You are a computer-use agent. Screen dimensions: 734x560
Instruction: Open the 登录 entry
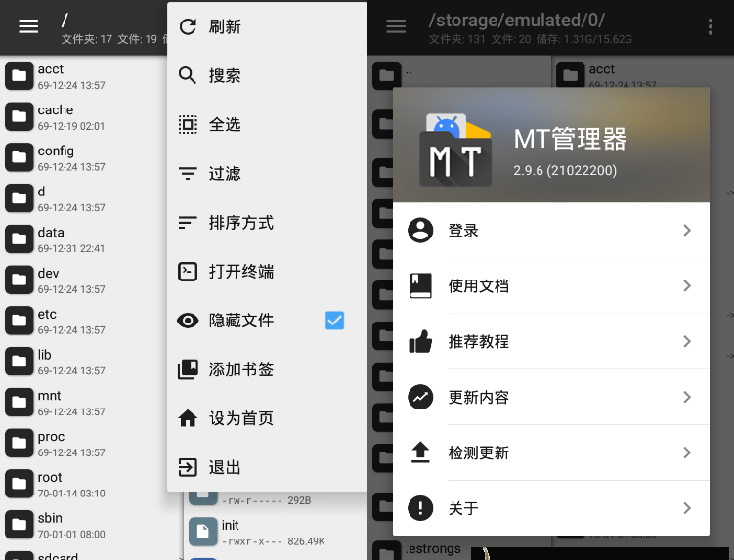pyautogui.click(x=551, y=230)
